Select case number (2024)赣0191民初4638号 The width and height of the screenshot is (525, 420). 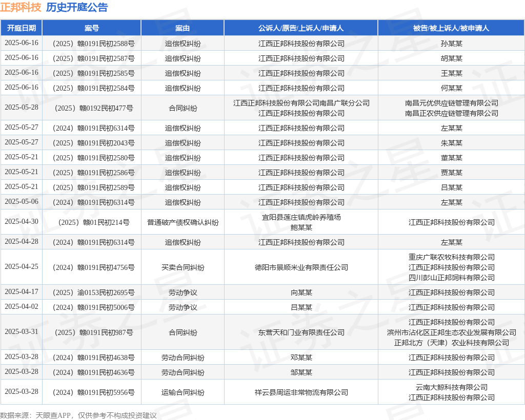click(x=94, y=358)
